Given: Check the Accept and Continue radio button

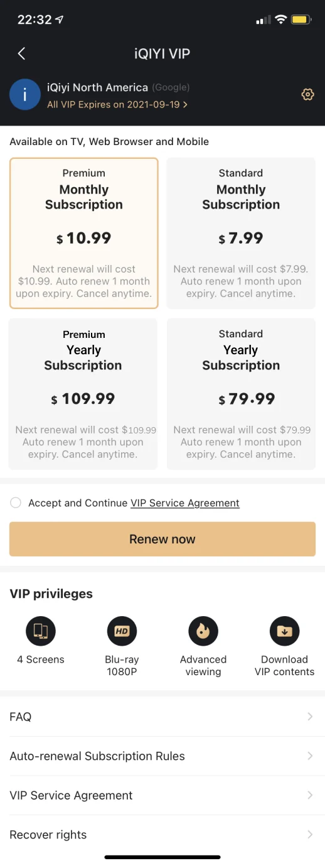Looking at the screenshot, I should [x=16, y=502].
